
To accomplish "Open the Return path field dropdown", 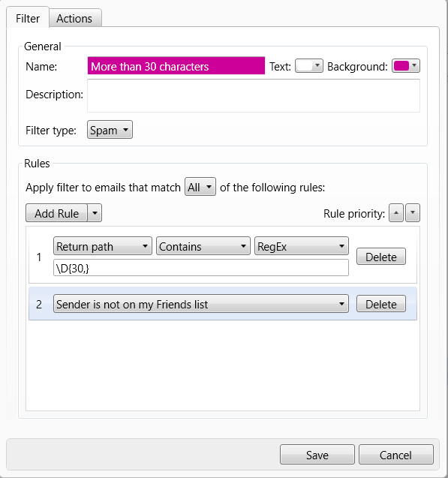I will [103, 246].
